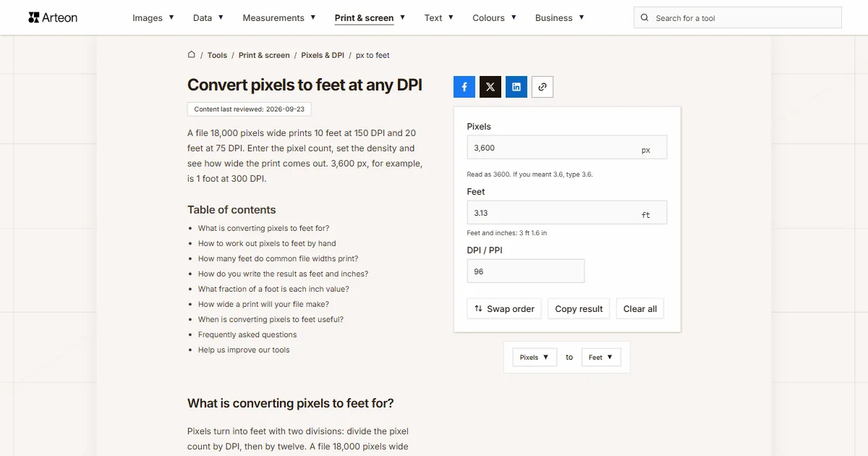Jump to 'How wide a print will your file make?'
Viewport: 868px width, 456px height.
[263, 304]
